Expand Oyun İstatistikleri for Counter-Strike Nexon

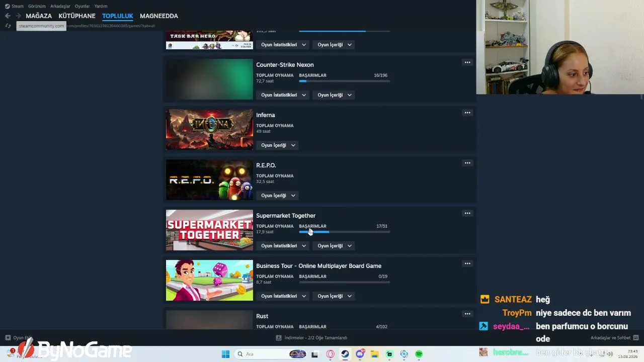(284, 95)
